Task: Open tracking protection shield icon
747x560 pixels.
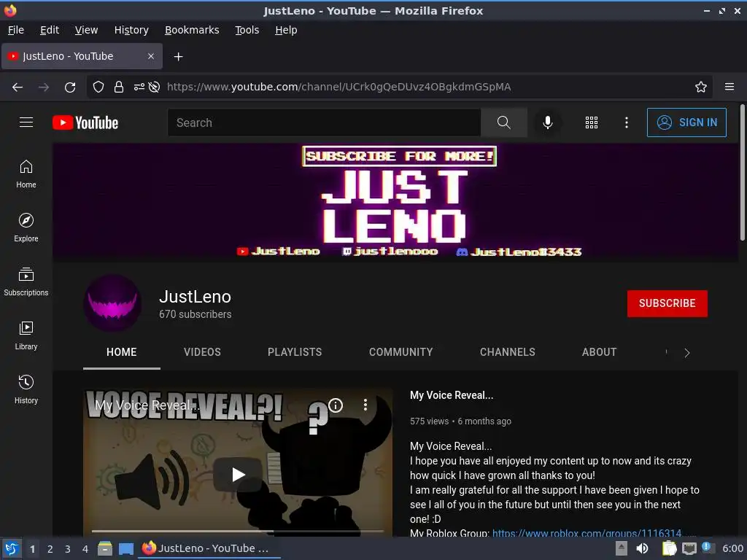Action: click(x=98, y=87)
